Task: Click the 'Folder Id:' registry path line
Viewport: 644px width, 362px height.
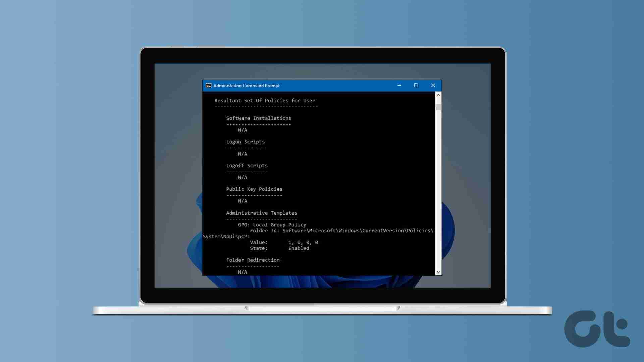Action: 341,231
